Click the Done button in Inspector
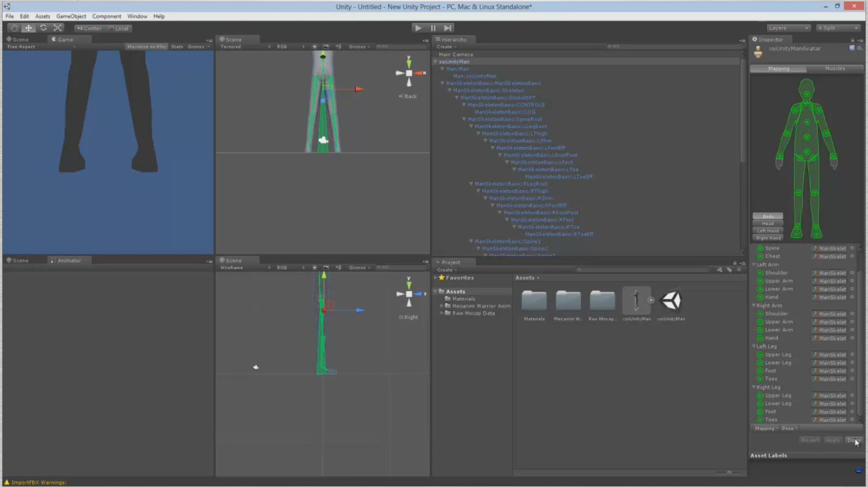This screenshot has height=487, width=868. [854, 440]
